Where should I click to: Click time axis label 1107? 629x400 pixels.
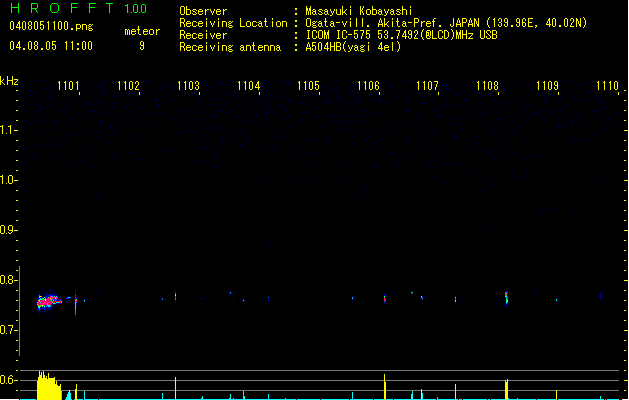427,86
